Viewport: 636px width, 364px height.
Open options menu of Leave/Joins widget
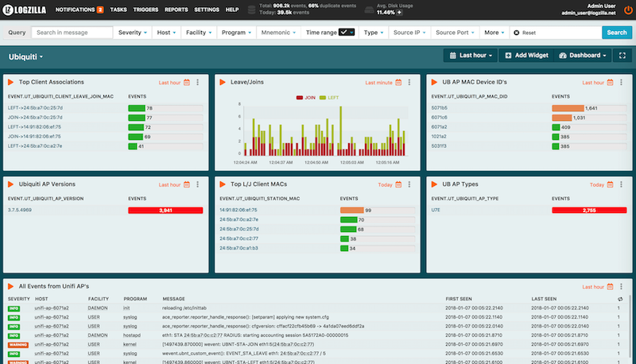pyautogui.click(x=409, y=83)
